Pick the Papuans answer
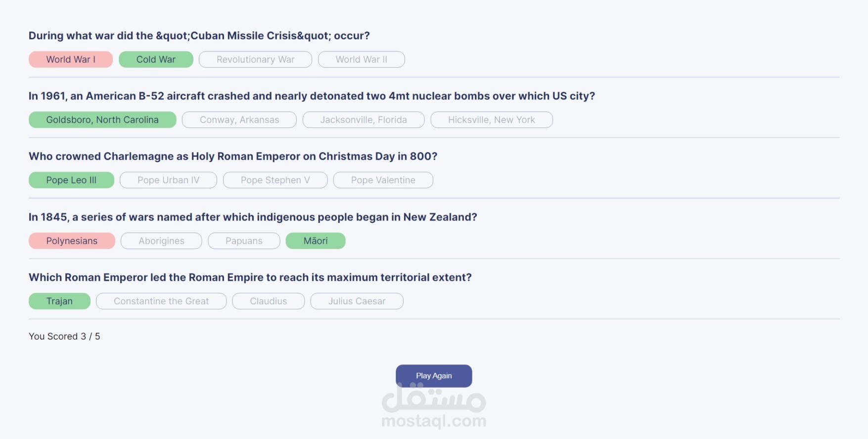 tap(244, 241)
